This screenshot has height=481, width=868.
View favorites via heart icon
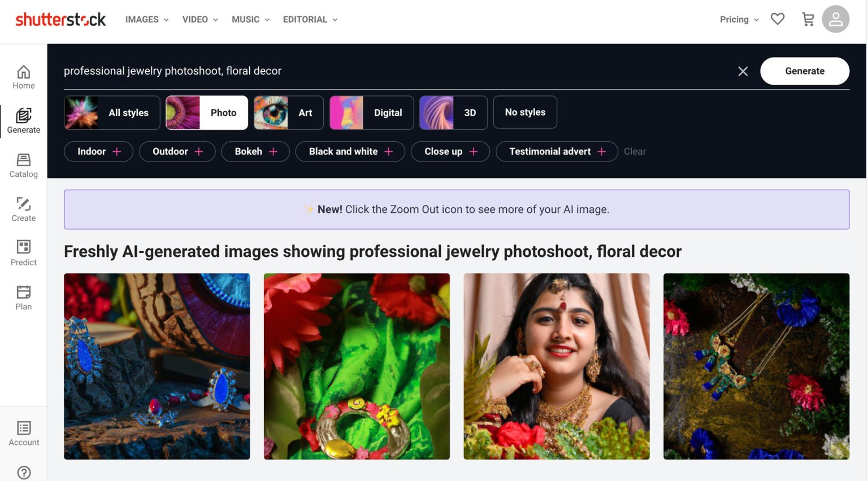click(x=778, y=19)
